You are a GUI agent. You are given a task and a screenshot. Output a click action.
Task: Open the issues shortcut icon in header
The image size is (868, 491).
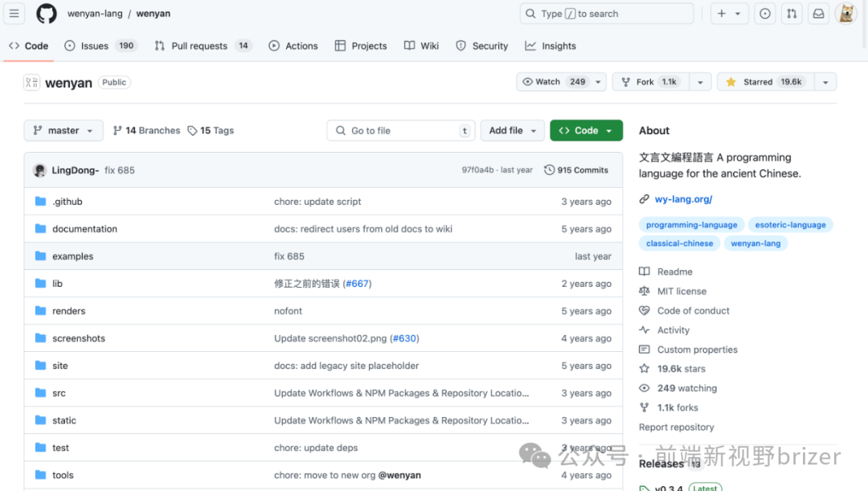coord(765,14)
